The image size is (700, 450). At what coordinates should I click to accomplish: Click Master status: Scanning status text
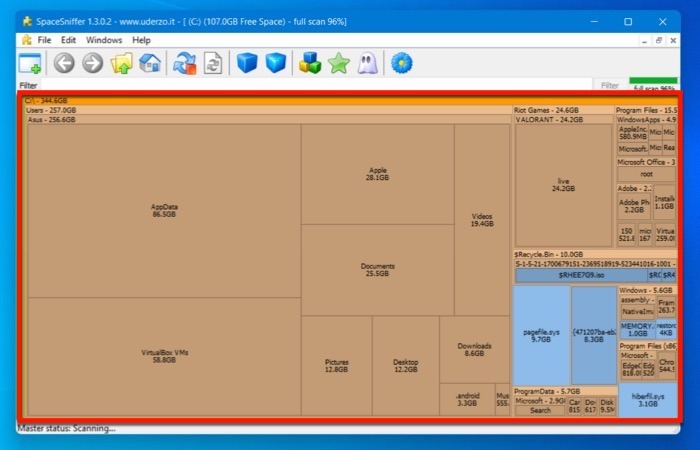[66, 428]
